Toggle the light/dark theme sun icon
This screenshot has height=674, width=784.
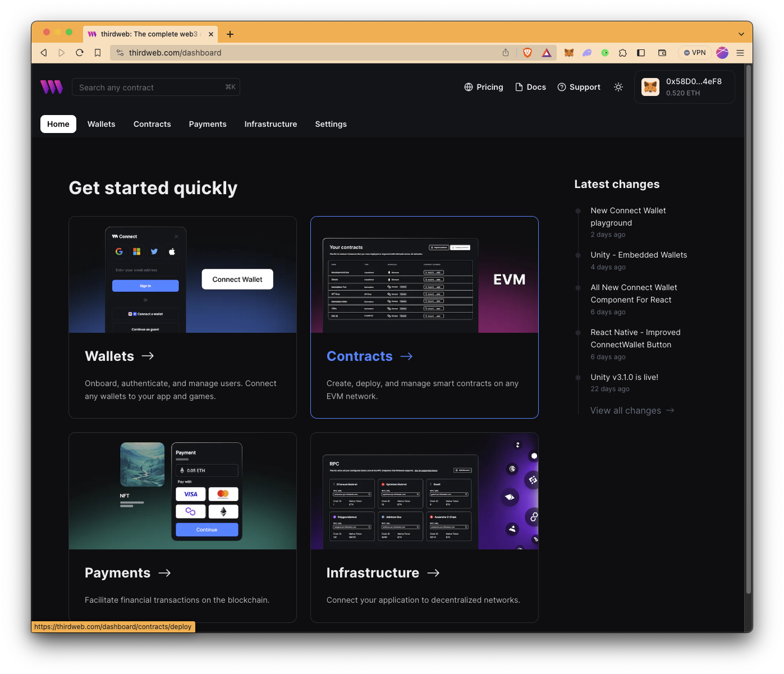point(618,87)
